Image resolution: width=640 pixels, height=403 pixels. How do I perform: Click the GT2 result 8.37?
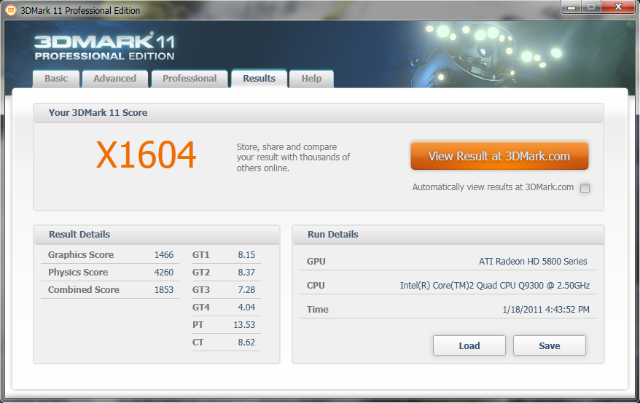pos(247,272)
